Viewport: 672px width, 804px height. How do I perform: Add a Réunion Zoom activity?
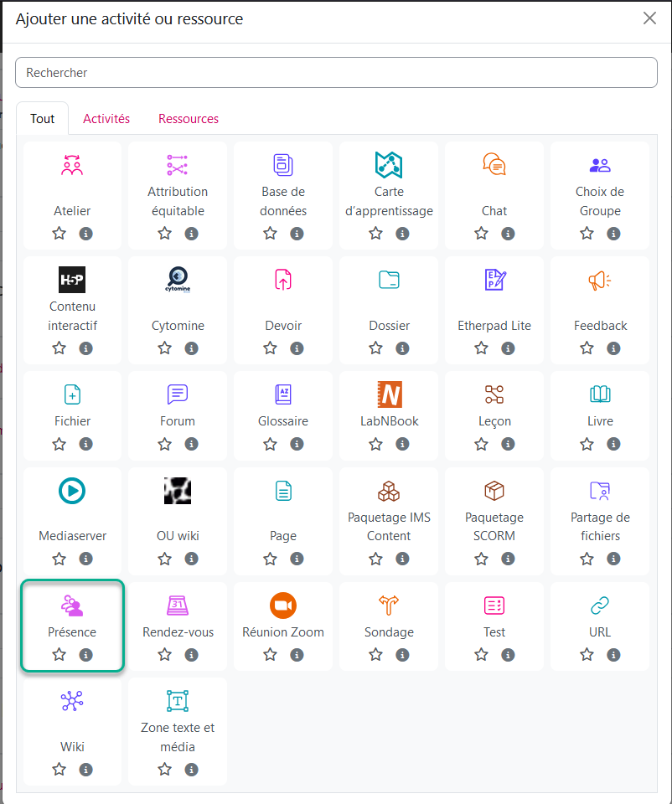283,606
